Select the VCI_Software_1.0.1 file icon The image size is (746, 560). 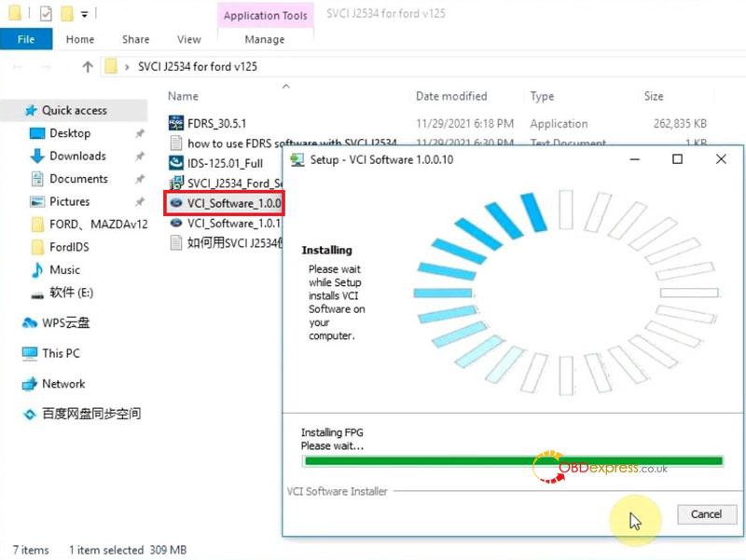pos(176,223)
